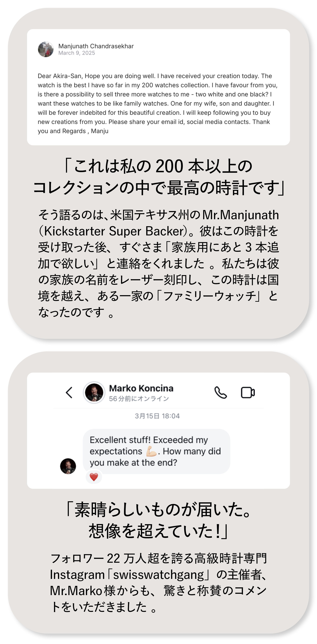Tap the back chevron in chat header
Image resolution: width=317 pixels, height=644 pixels.
coord(69,392)
